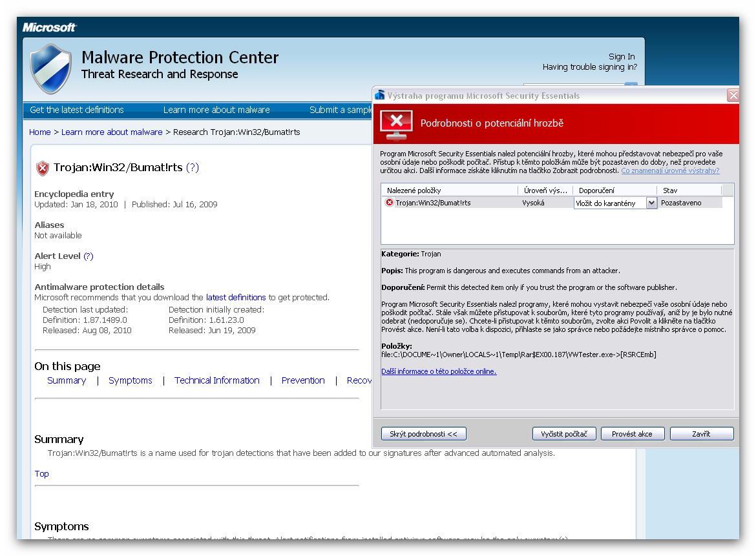Click the 'Pozastaveno' status cell
756x556 pixels.
click(681, 203)
